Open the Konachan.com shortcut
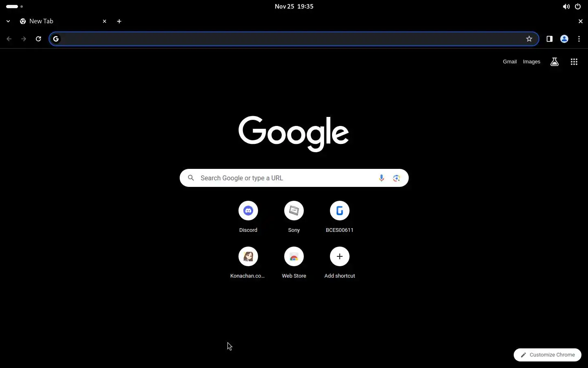Viewport: 588px width, 368px height. tap(248, 263)
